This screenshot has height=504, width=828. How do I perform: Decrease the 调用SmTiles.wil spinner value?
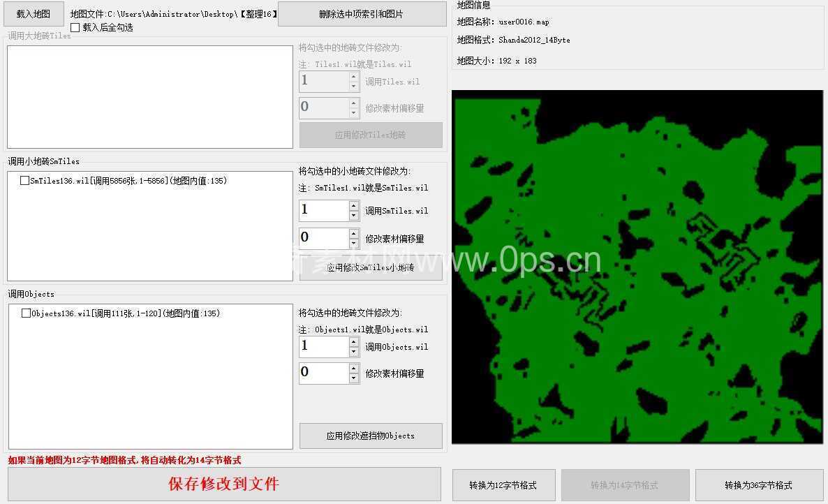[x=354, y=216]
